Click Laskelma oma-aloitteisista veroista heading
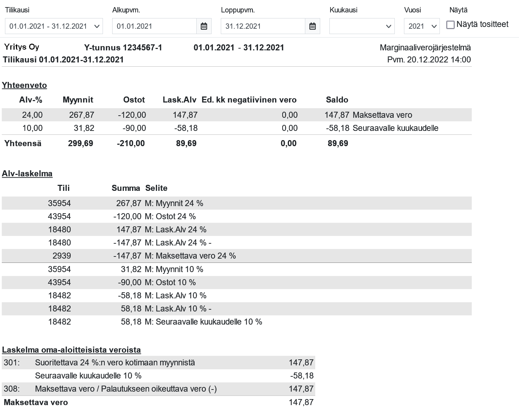 71,350
